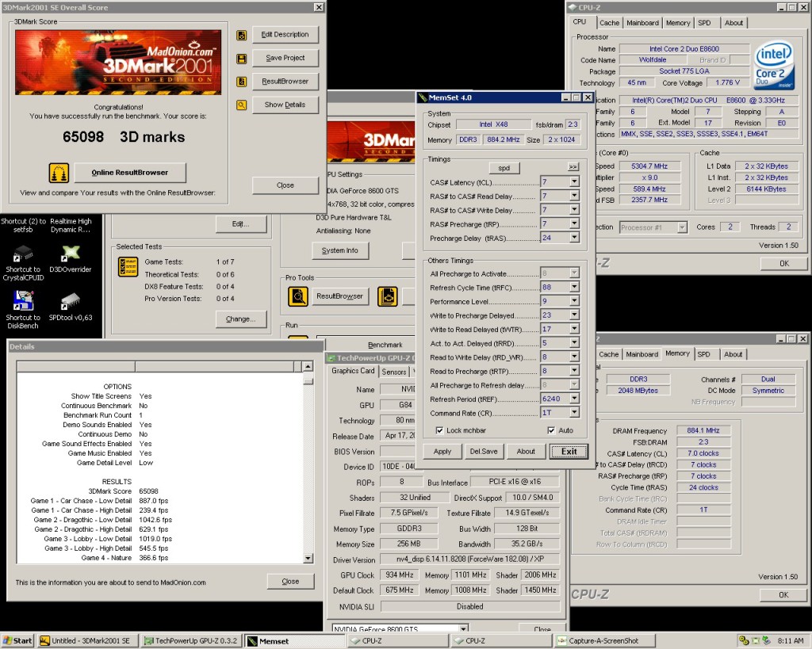
Task: Toggle Auto checkbox in MemSet
Action: 551,430
